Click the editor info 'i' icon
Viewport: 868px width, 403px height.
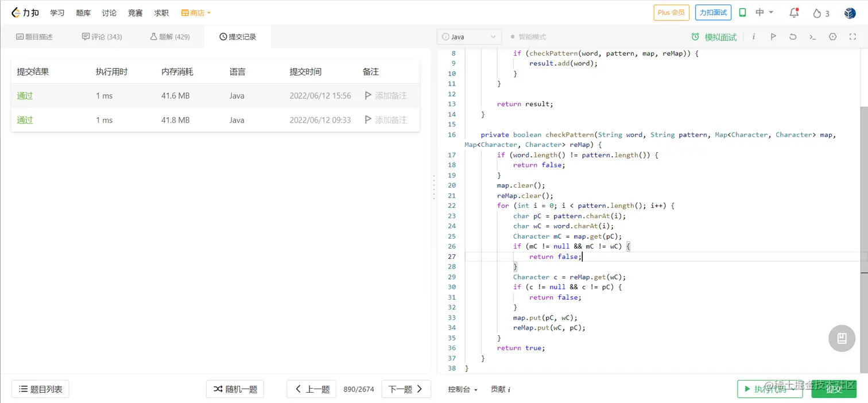click(x=754, y=37)
